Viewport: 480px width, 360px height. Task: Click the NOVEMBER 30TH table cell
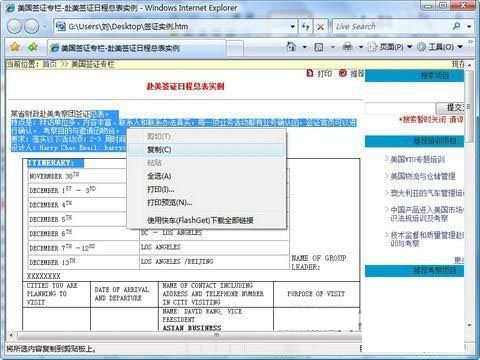tap(77, 175)
